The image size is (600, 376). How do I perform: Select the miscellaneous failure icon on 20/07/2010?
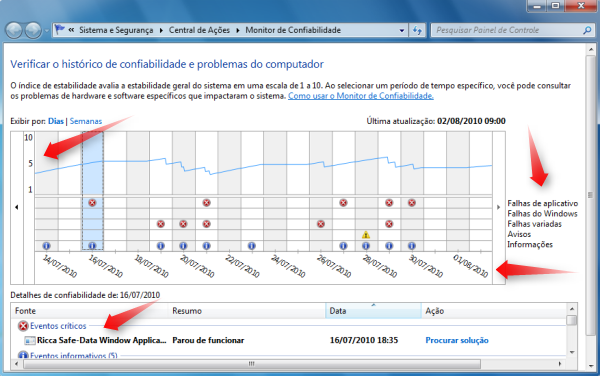[x=183, y=224]
